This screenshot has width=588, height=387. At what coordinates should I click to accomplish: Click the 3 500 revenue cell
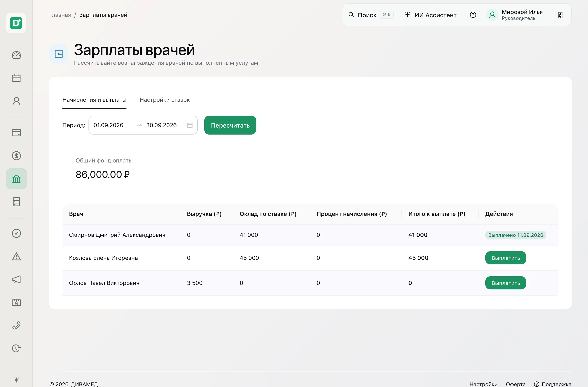pos(195,283)
